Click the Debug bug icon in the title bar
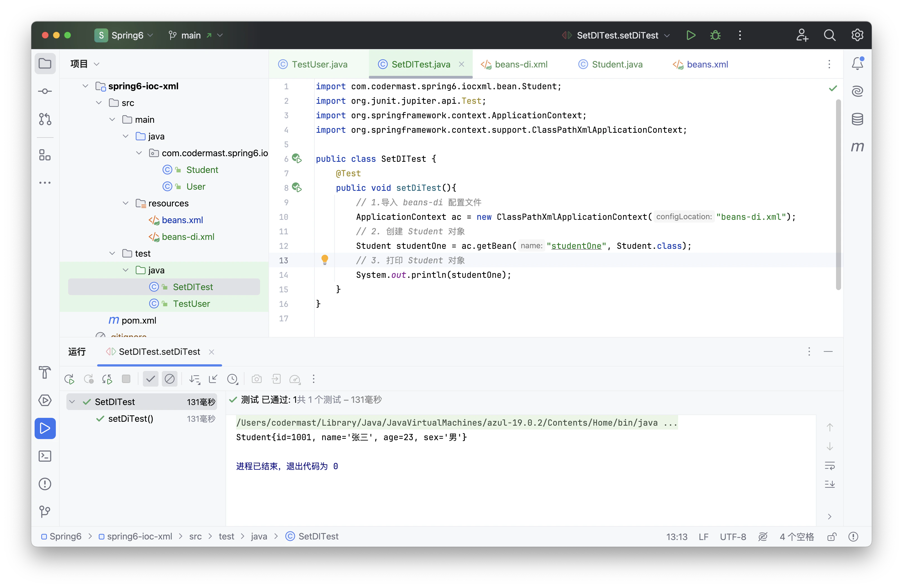Viewport: 903px width, 588px height. click(715, 35)
